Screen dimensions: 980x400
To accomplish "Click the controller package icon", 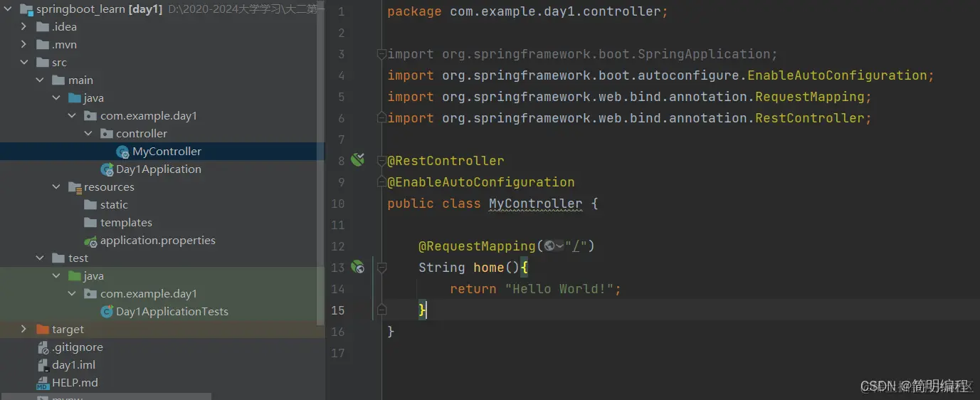I will click(x=107, y=134).
